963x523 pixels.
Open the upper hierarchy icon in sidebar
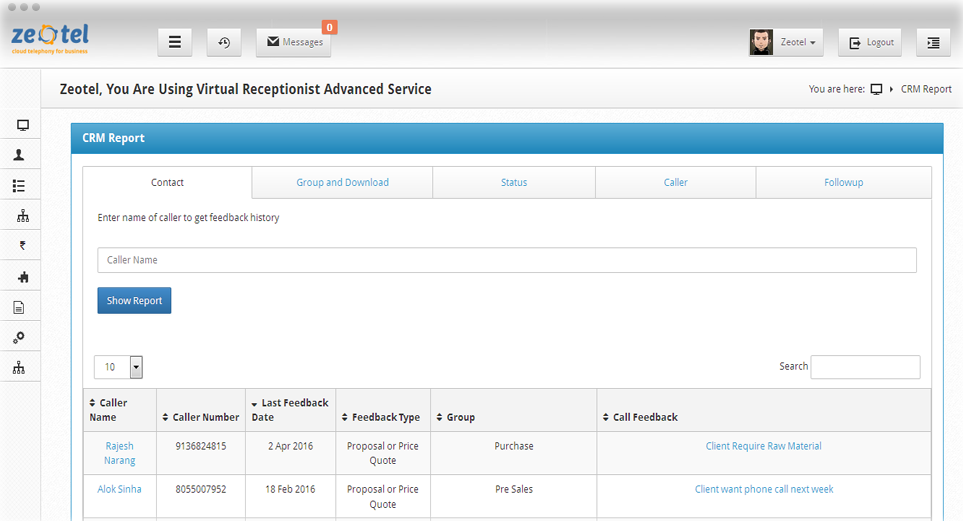click(23, 215)
